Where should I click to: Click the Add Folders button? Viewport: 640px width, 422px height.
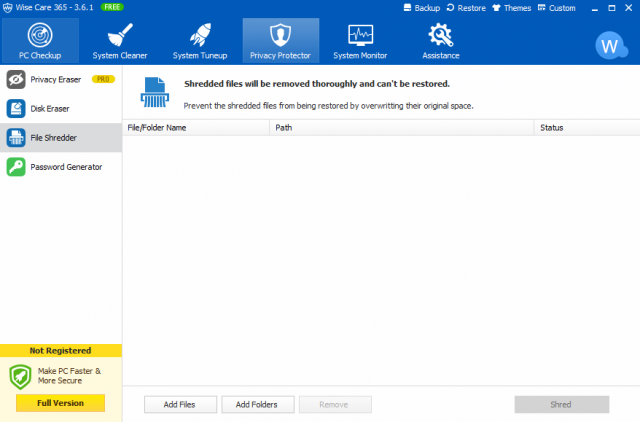[x=258, y=404]
